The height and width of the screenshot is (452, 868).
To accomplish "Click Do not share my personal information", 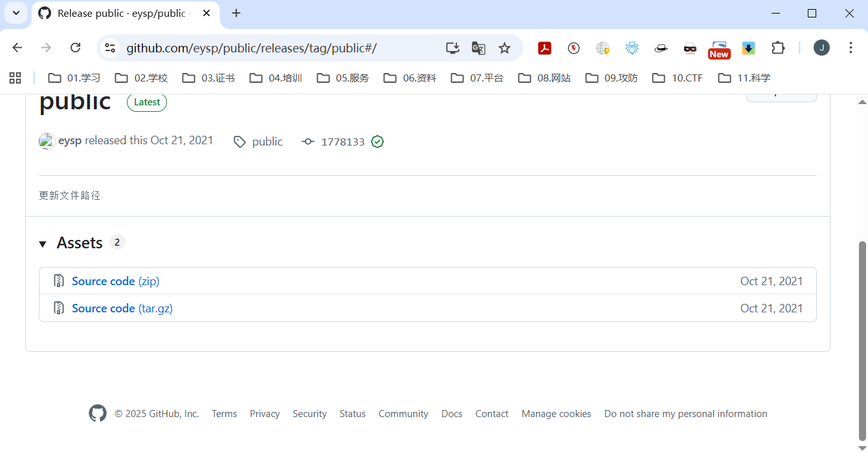I will tap(686, 414).
